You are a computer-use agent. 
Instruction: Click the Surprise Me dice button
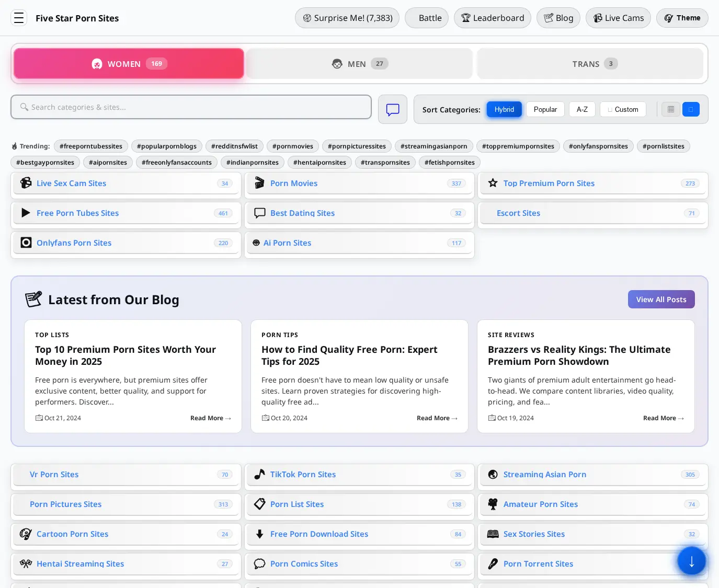347,18
